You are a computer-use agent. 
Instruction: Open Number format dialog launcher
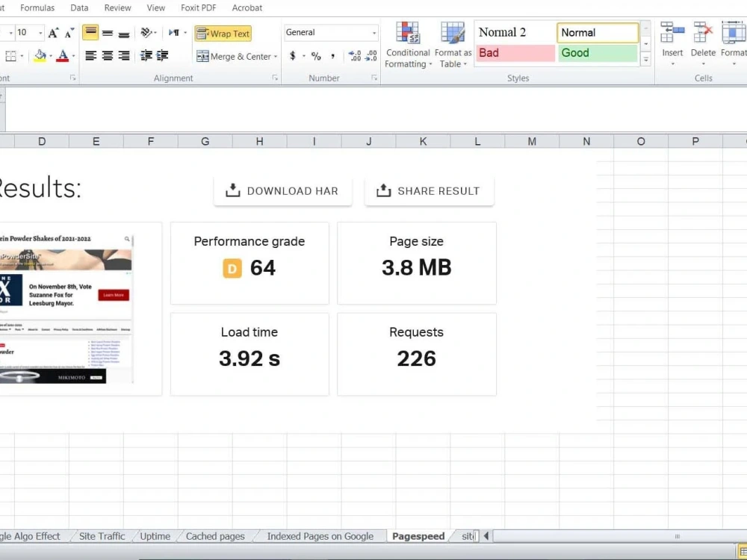[x=374, y=78]
